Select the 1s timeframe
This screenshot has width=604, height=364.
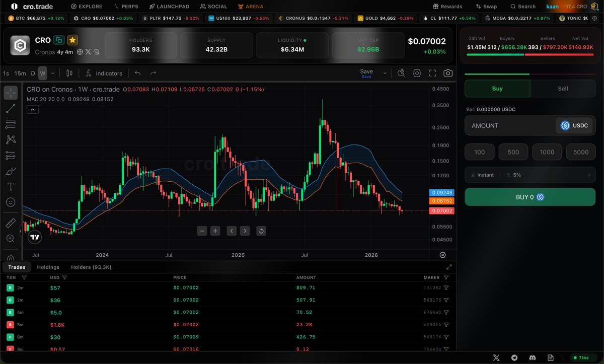[x=6, y=74]
